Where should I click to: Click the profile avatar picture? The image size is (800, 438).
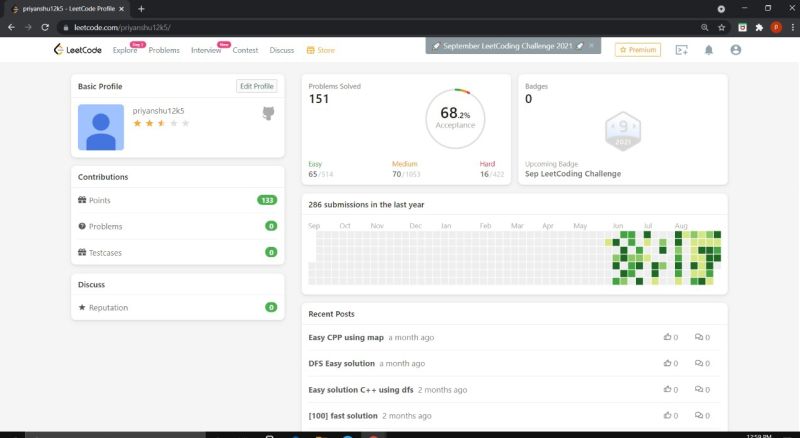pos(101,127)
